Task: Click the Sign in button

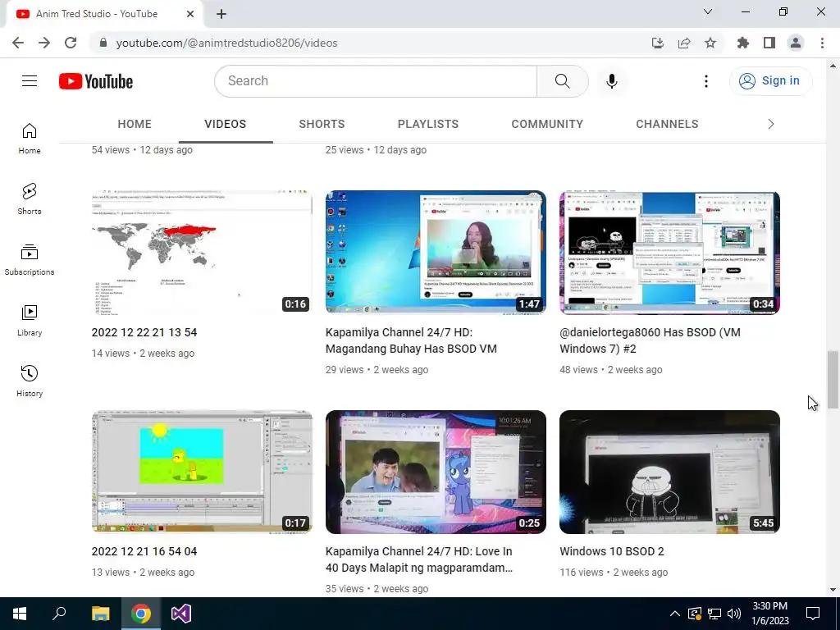Action: pos(770,81)
